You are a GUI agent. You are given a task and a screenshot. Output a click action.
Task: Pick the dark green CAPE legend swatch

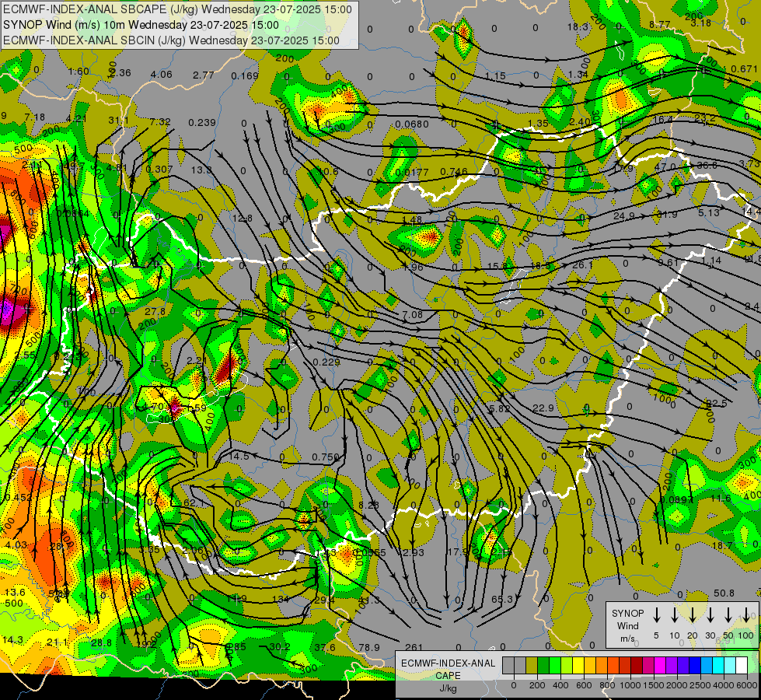coord(543,666)
